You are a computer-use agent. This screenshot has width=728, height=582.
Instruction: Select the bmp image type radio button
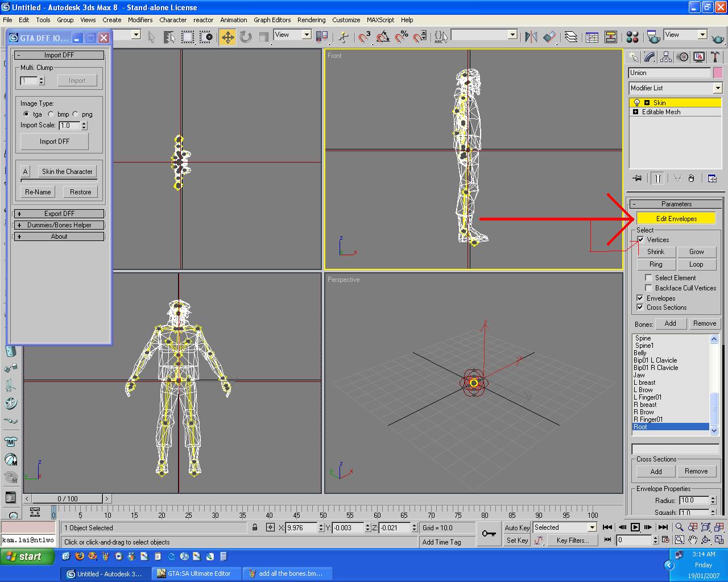coord(51,114)
